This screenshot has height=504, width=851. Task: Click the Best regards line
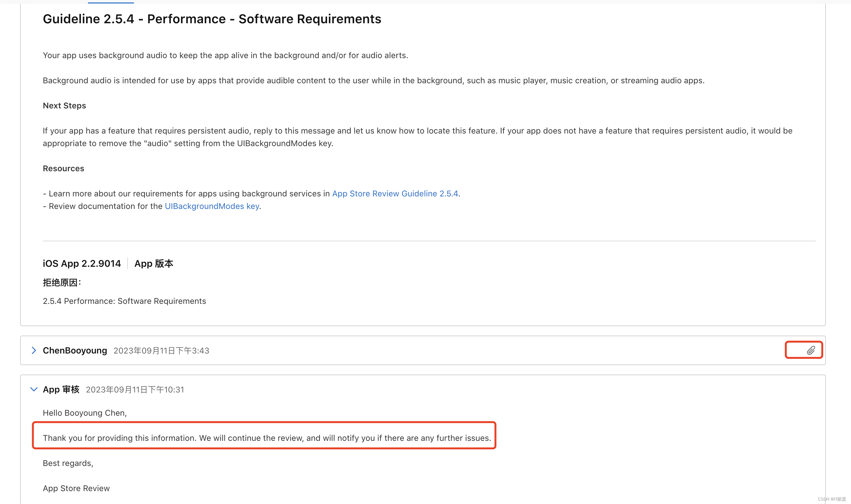(68, 463)
